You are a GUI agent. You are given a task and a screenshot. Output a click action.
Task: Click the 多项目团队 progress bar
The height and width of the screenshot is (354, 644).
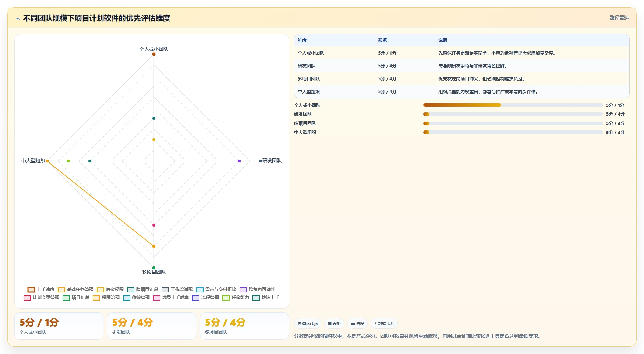(x=513, y=123)
